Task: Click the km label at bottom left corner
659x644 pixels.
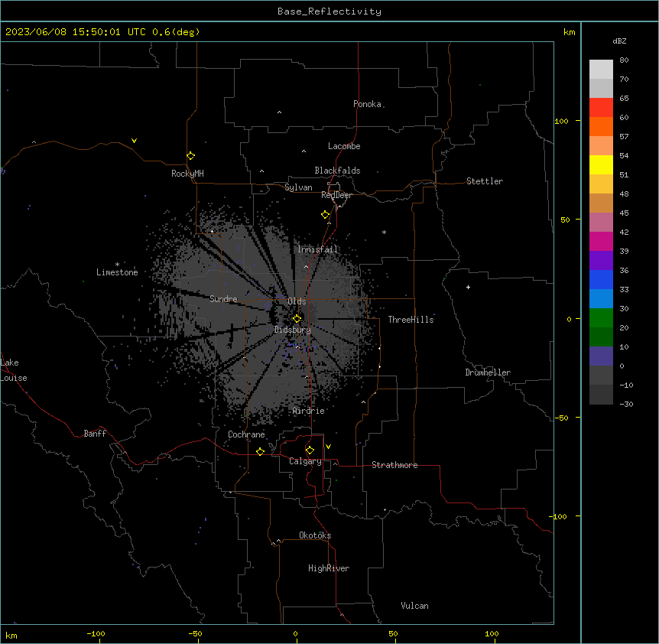Action: pos(11,635)
